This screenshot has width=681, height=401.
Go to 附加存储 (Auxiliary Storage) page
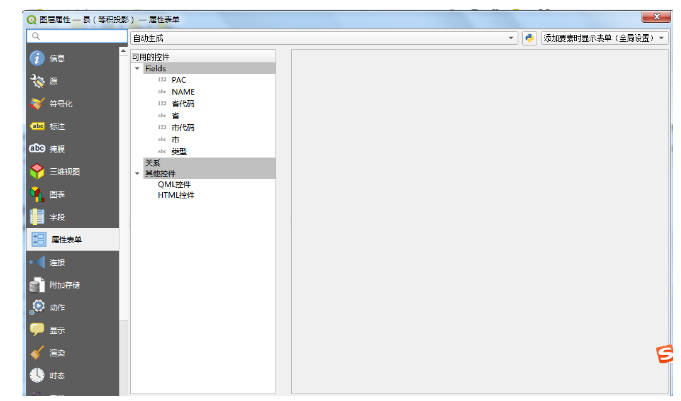pyautogui.click(x=73, y=285)
